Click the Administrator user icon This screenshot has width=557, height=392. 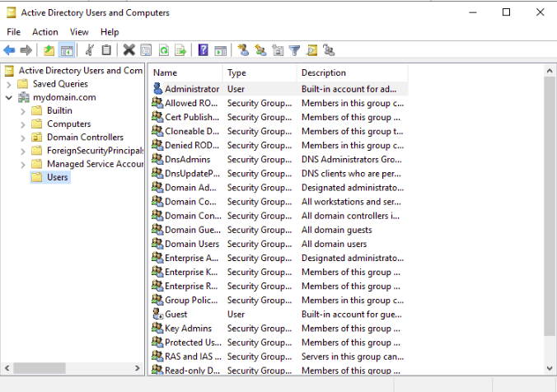(x=157, y=89)
